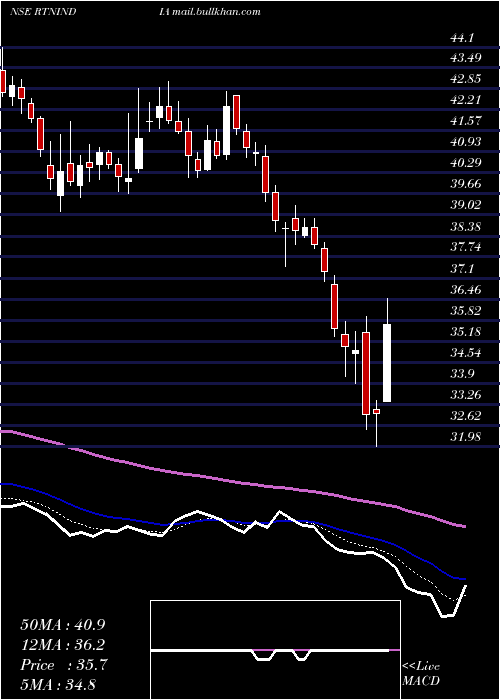Click the '<<Live MACD' label
Image resolution: width=500 pixels, height=700 pixels.
tap(421, 674)
